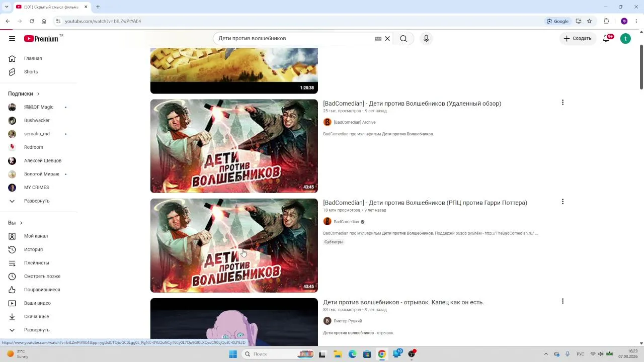This screenshot has width=644, height=362.
Task: Open the Windows Start menu
Action: point(233,354)
